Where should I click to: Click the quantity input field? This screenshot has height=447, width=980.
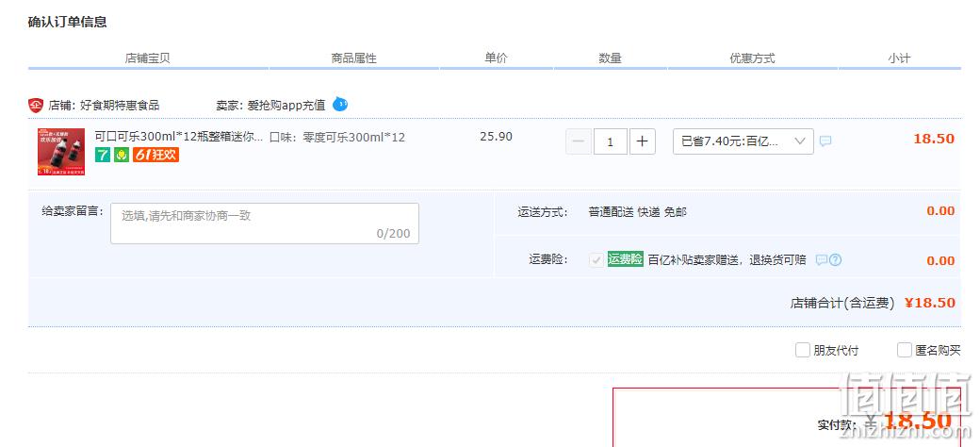610,141
